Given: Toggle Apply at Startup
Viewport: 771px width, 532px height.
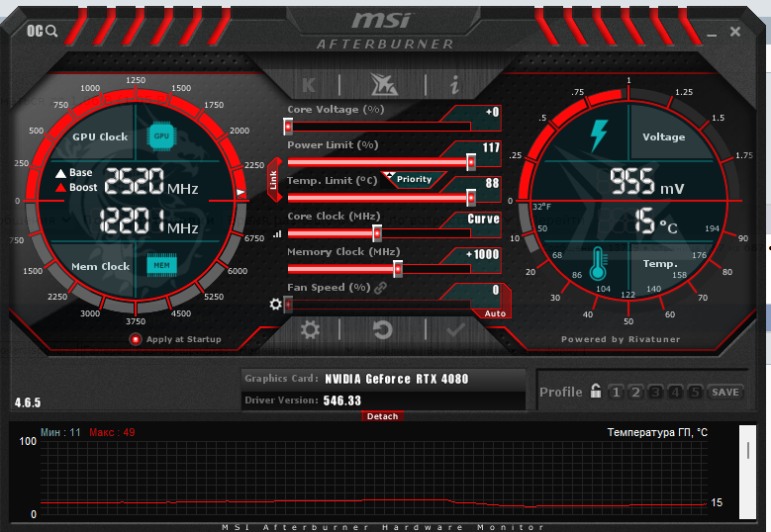Looking at the screenshot, I should tap(135, 339).
